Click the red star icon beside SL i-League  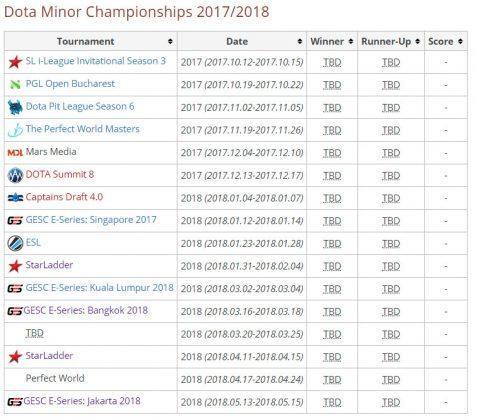pos(15,62)
